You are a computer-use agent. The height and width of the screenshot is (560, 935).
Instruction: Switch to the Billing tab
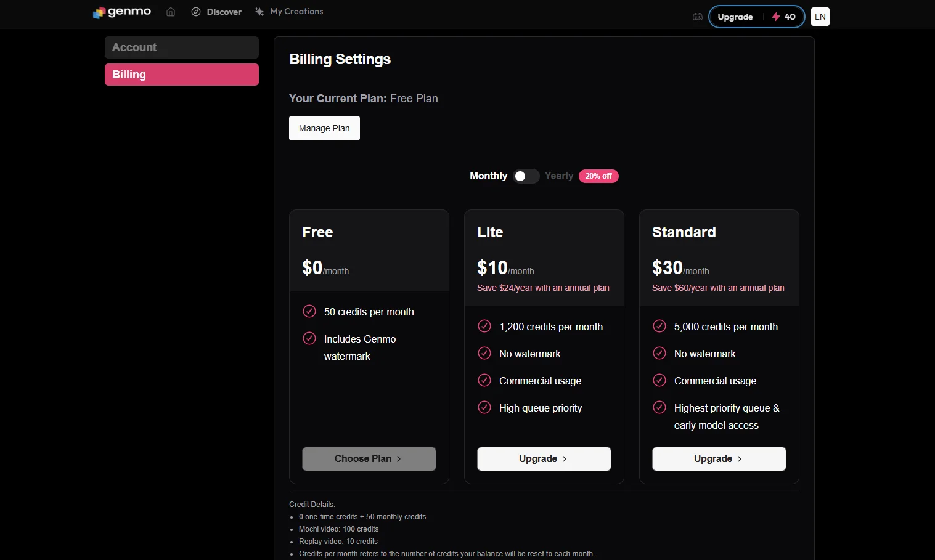pyautogui.click(x=182, y=75)
